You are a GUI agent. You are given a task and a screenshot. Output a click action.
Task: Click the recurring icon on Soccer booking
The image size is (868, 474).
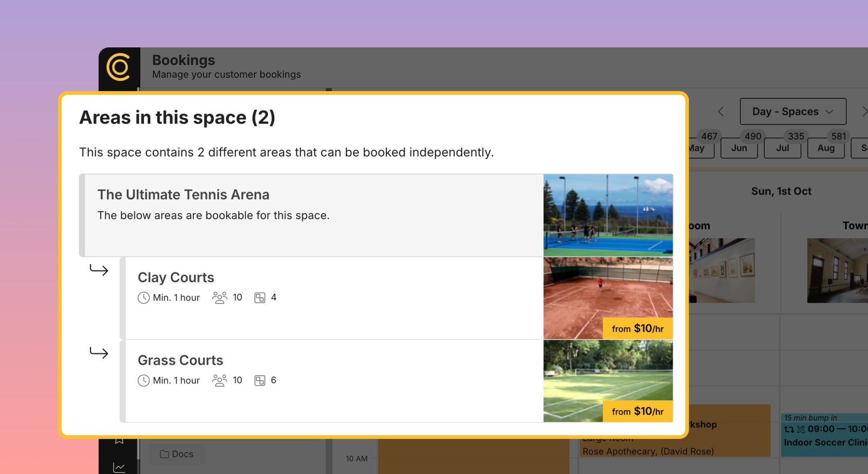[789, 429]
